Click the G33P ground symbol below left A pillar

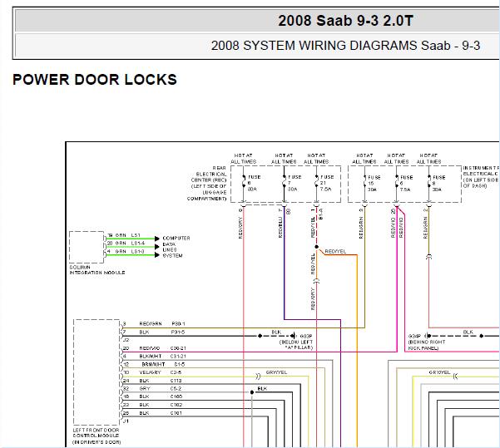[x=294, y=336]
